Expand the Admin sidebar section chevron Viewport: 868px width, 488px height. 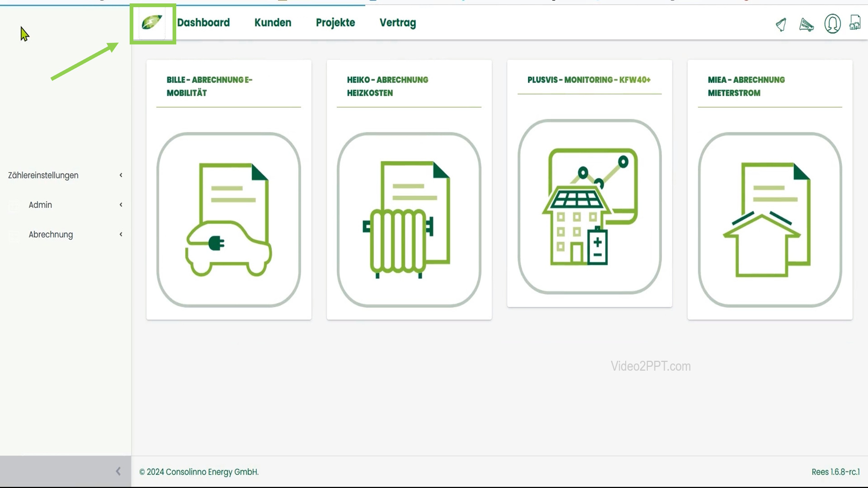point(121,205)
